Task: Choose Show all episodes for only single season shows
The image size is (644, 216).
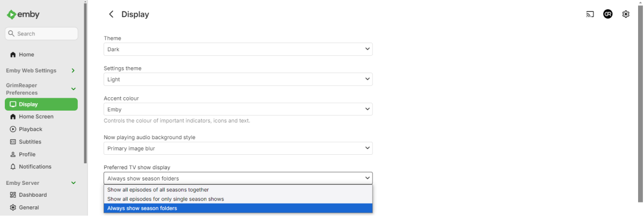Action: click(x=165, y=199)
